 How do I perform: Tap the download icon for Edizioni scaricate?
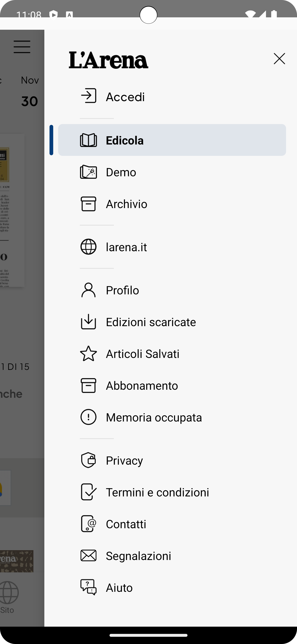pyautogui.click(x=88, y=322)
